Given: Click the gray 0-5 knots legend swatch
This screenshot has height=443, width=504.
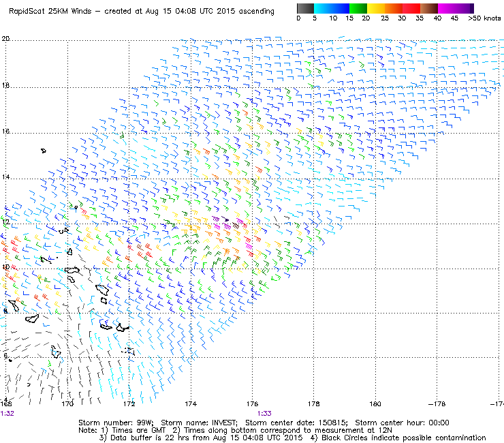Looking at the screenshot, I should (x=305, y=8).
